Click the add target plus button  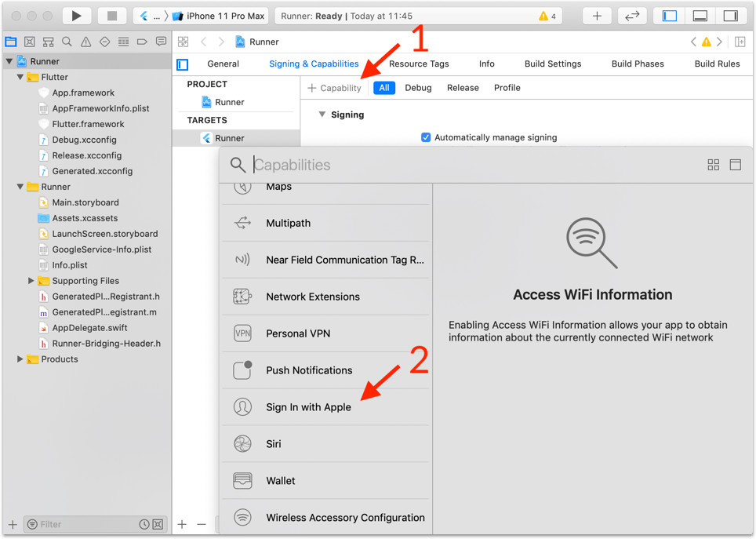[182, 525]
